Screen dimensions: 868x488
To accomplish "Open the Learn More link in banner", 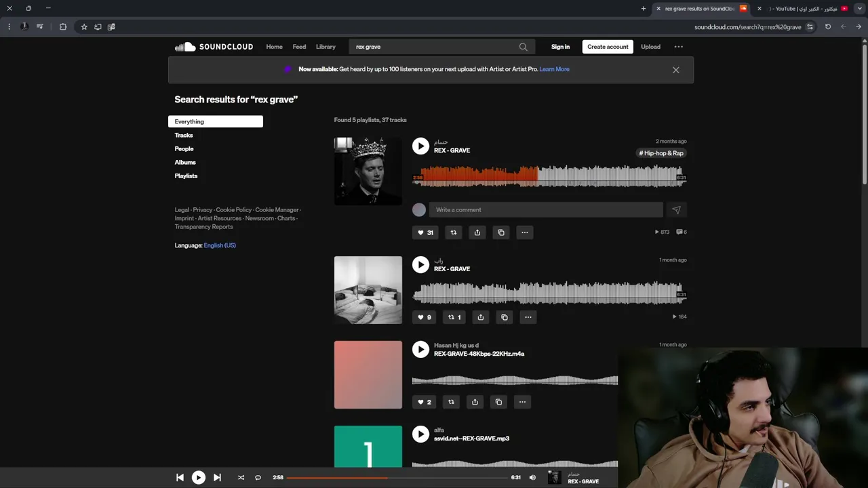I will [554, 69].
